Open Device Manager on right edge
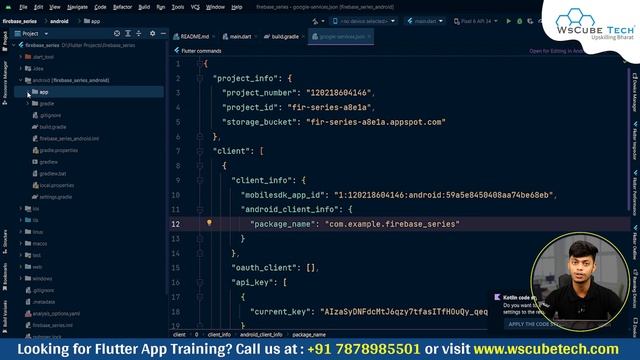 tap(635, 92)
